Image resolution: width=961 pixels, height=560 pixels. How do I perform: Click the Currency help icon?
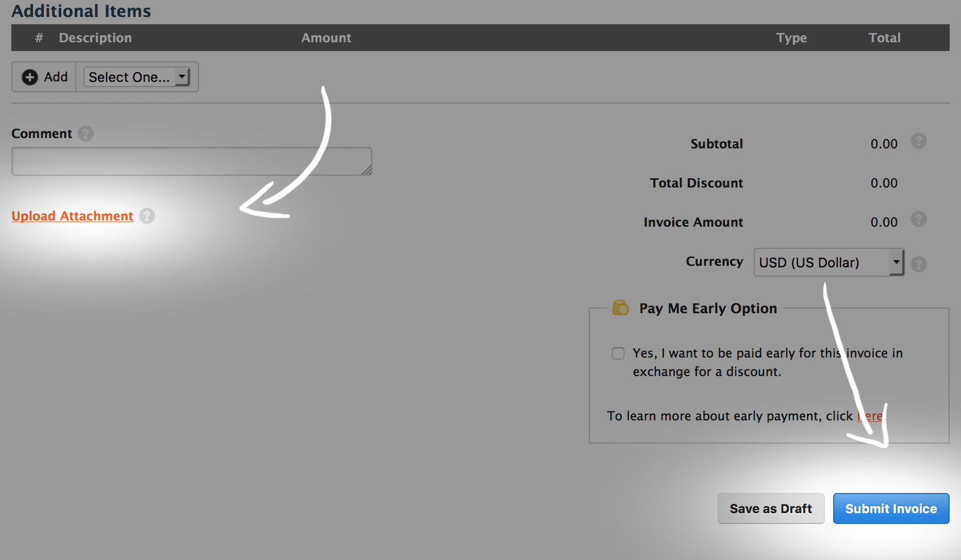pos(919,264)
